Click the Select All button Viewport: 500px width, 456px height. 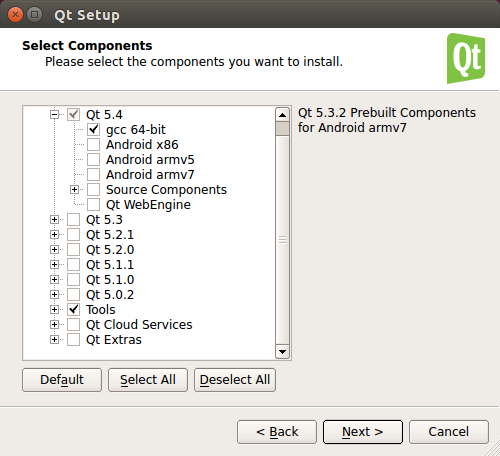(148, 380)
